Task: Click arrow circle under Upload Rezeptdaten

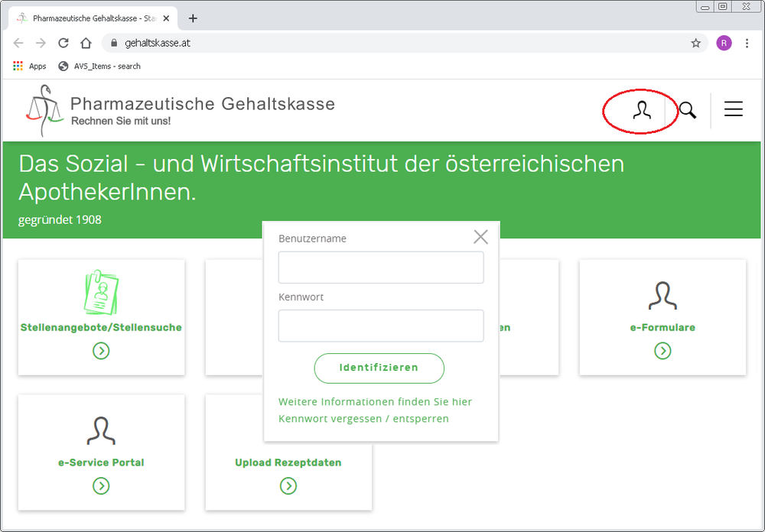Action: [288, 486]
